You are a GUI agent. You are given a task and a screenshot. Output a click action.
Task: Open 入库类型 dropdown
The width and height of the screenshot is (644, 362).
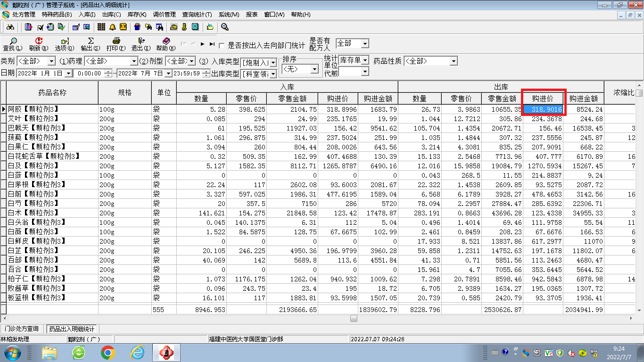click(273, 63)
